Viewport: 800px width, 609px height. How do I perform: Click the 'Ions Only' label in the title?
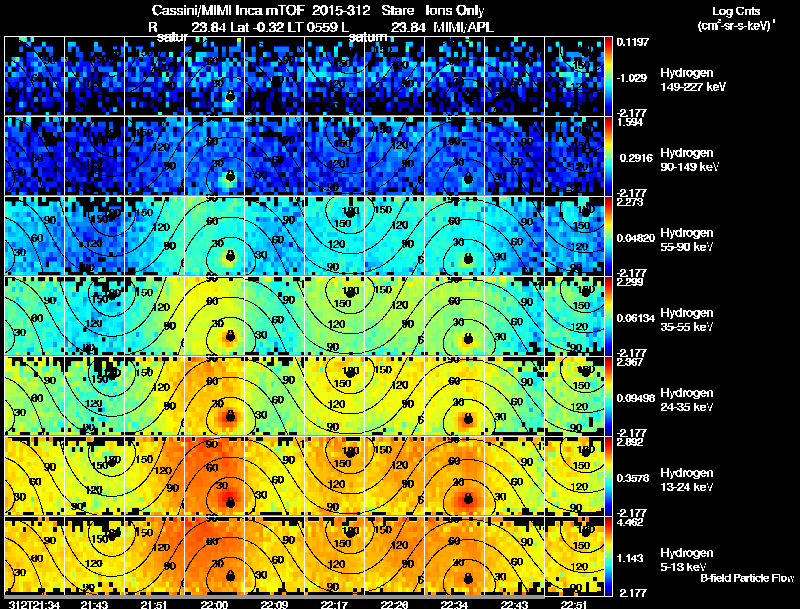click(455, 11)
